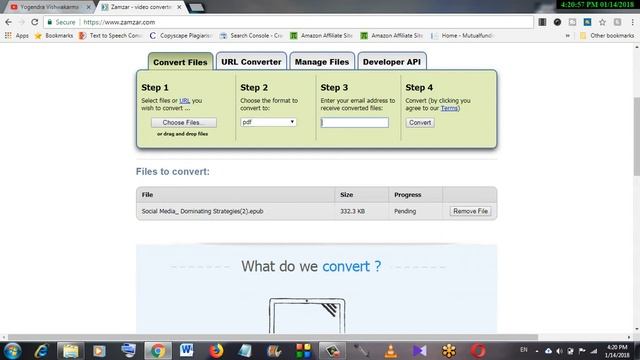Open the Opera browser taskbar icon
640x360 pixels.
(478, 351)
